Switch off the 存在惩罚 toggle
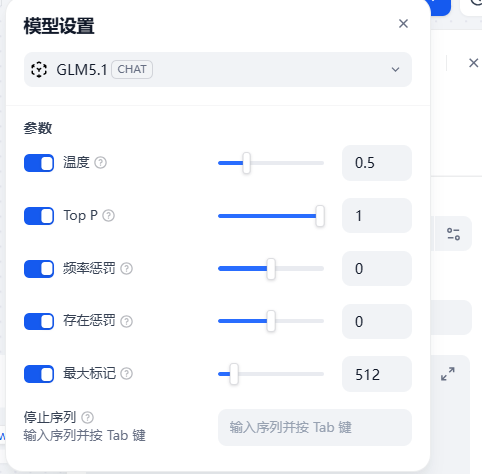Image resolution: width=482 pixels, height=474 pixels. 39,322
